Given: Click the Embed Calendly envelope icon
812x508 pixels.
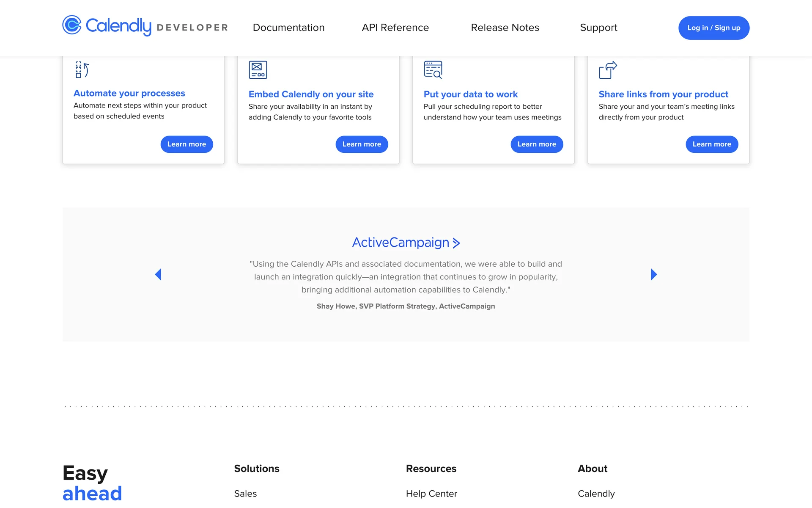Looking at the screenshot, I should click(x=258, y=70).
